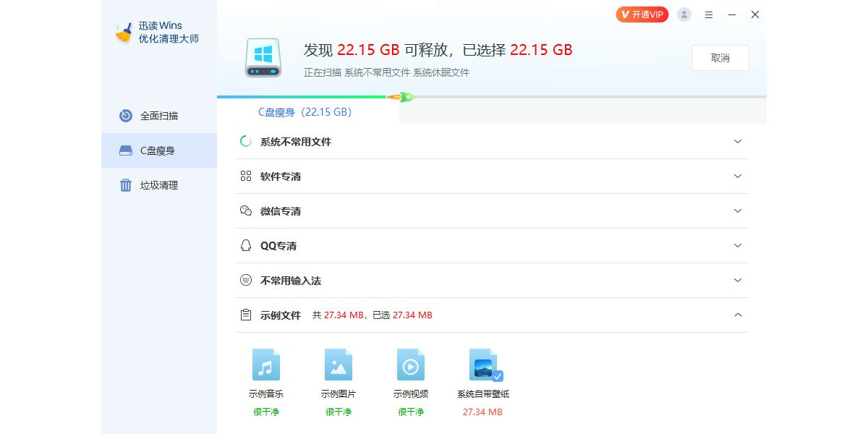Switch to 垃圾清理 in the sidebar

point(158,185)
